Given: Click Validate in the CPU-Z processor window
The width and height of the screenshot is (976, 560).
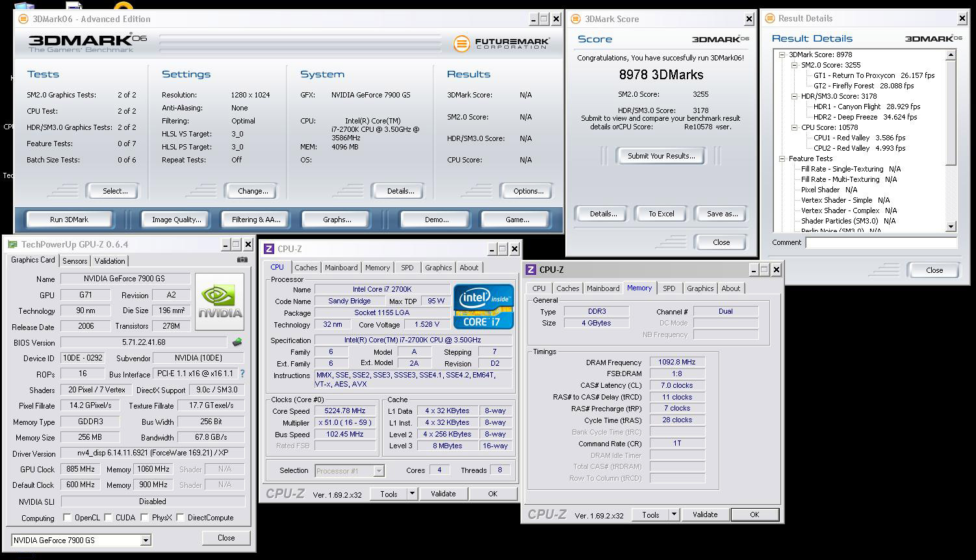Looking at the screenshot, I should pyautogui.click(x=443, y=494).
